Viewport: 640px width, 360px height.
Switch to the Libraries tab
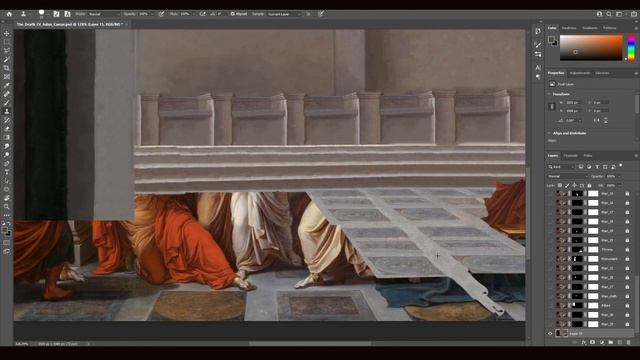pyautogui.click(x=602, y=73)
